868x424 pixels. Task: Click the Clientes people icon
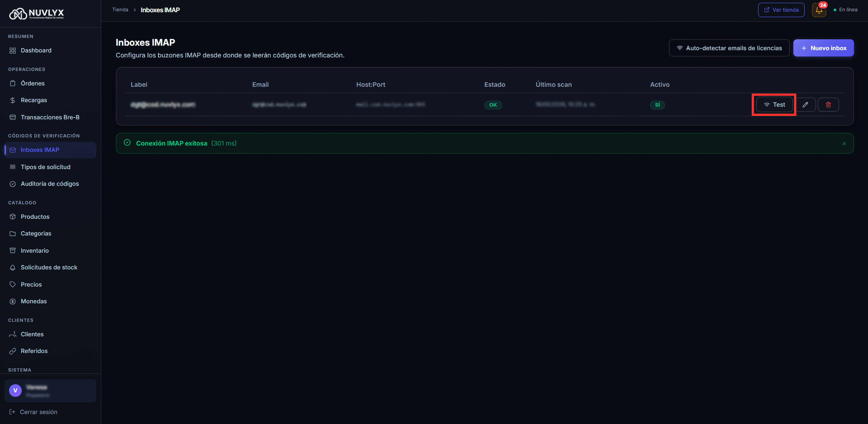coord(12,334)
